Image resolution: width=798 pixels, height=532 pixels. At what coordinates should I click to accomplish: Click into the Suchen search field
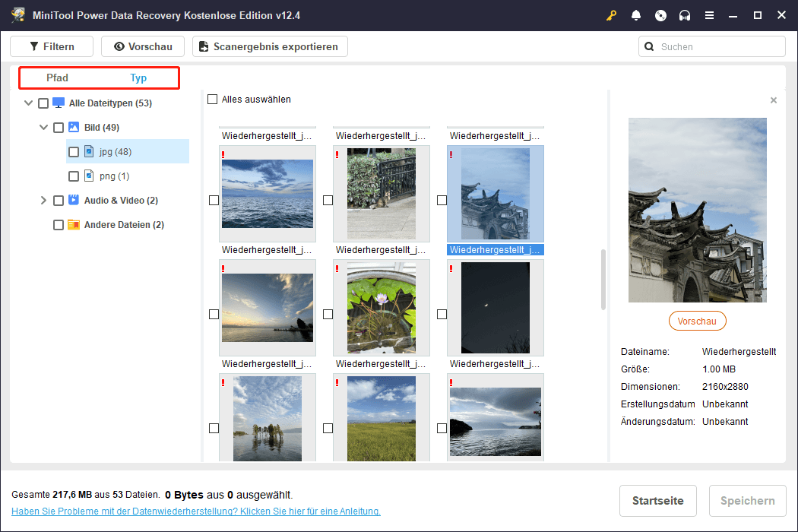click(712, 47)
